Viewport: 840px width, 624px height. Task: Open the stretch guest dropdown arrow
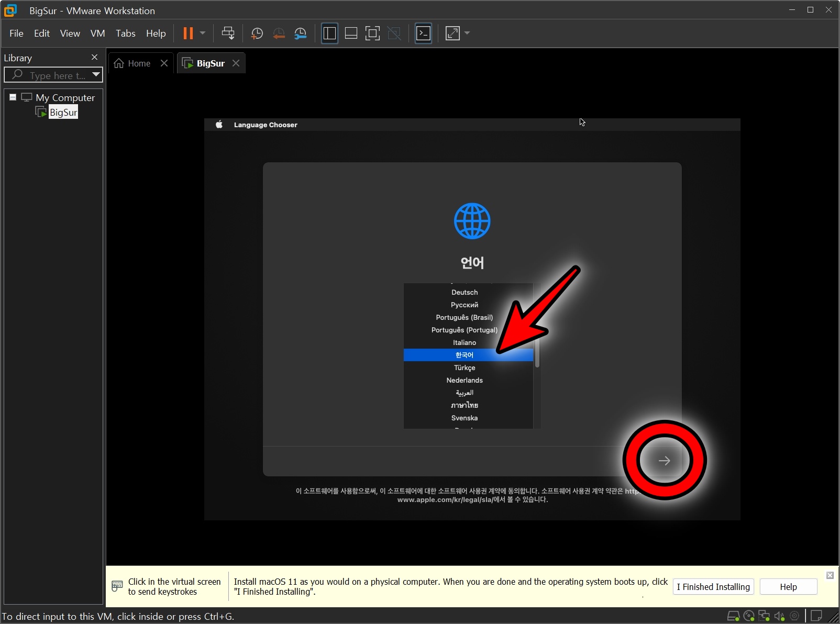(467, 34)
